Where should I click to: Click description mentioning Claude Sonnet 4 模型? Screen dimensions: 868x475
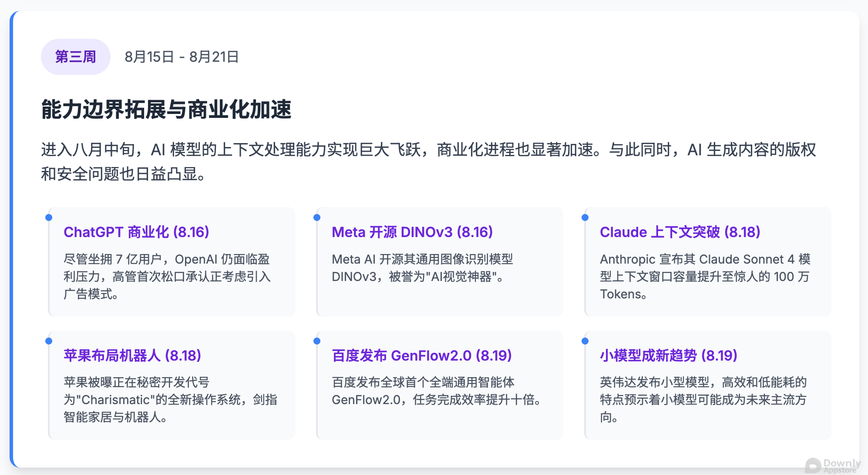705,277
